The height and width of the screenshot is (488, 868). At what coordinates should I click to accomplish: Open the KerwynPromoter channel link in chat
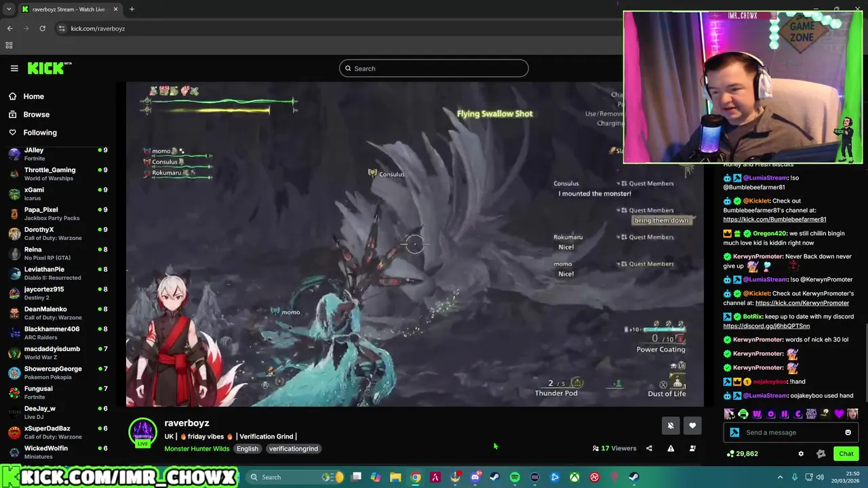pyautogui.click(x=802, y=303)
